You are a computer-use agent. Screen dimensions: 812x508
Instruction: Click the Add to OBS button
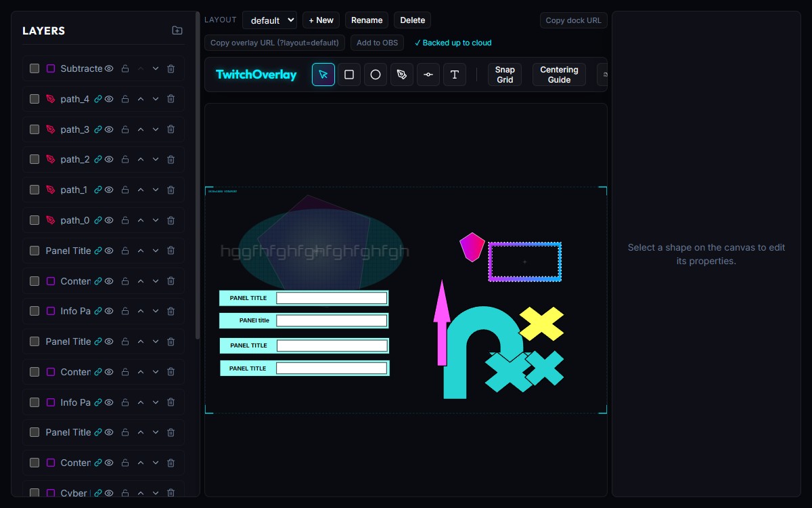point(378,43)
